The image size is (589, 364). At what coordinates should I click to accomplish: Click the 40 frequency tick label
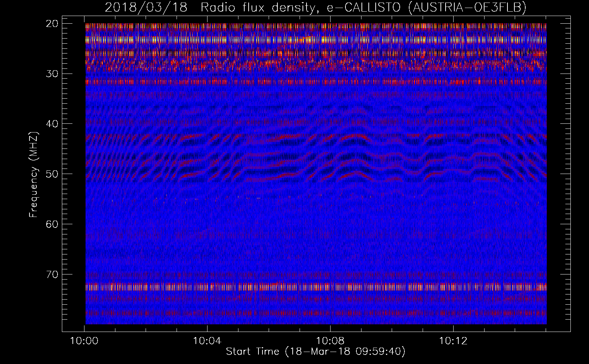point(52,124)
